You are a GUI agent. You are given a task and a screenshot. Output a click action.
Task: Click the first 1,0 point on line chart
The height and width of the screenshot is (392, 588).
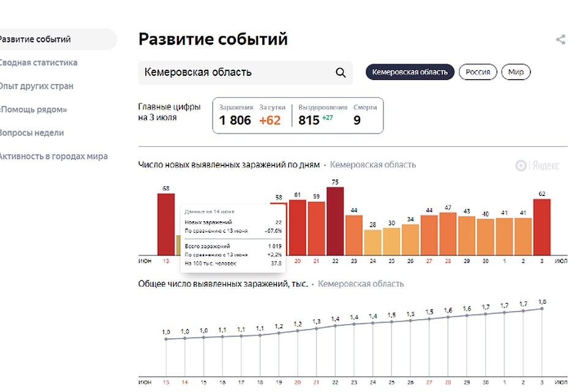click(166, 339)
